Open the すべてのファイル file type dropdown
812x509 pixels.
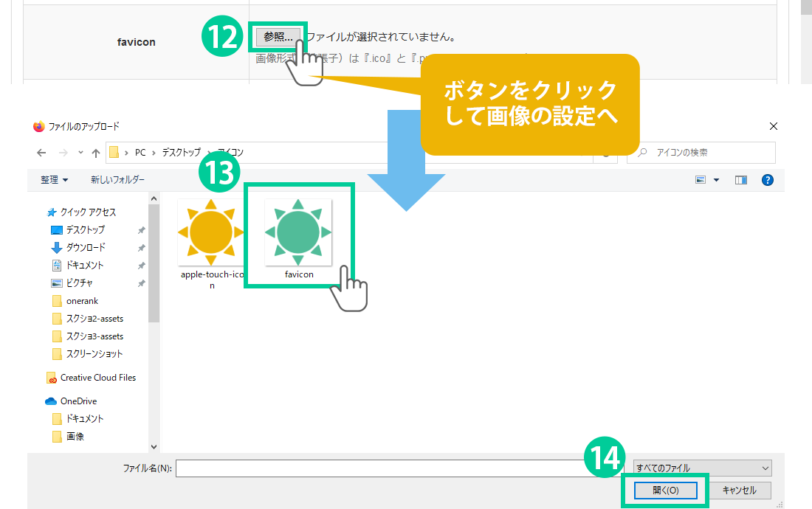[703, 468]
